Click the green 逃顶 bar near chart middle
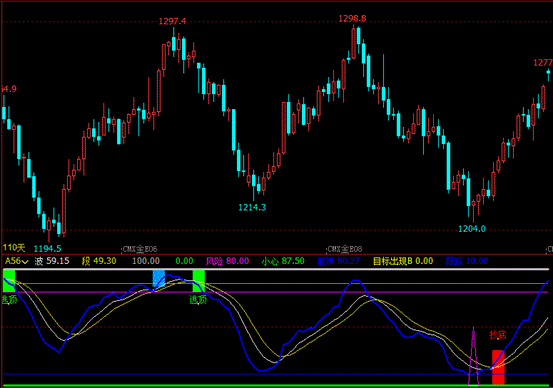The height and width of the screenshot is (388, 553). point(199,281)
